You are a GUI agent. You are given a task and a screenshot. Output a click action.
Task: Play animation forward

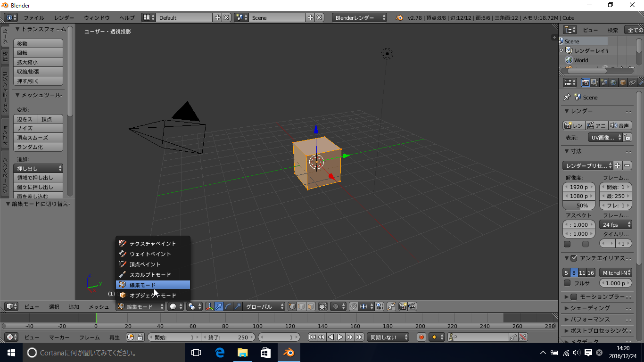point(340,337)
